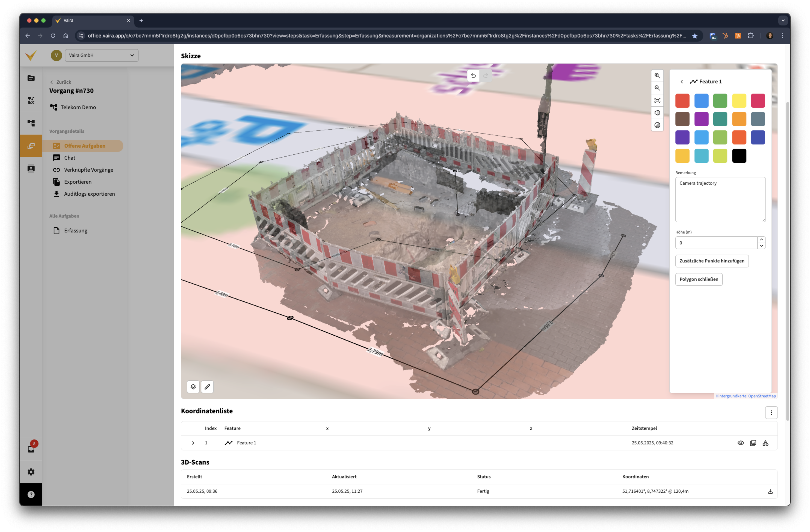Click the transparency half-circle icon
Image resolution: width=810 pixels, height=532 pixels.
(x=657, y=125)
